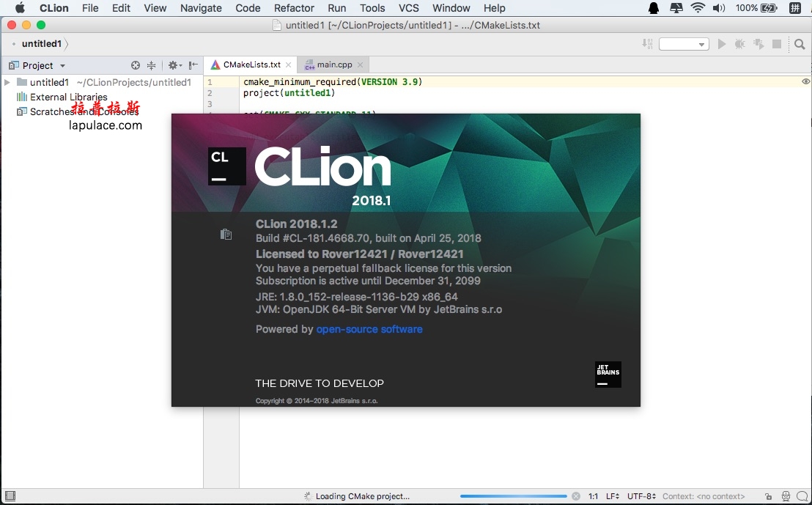Viewport: 812px width, 505px height.
Task: Open the Tools menu
Action: pos(372,8)
